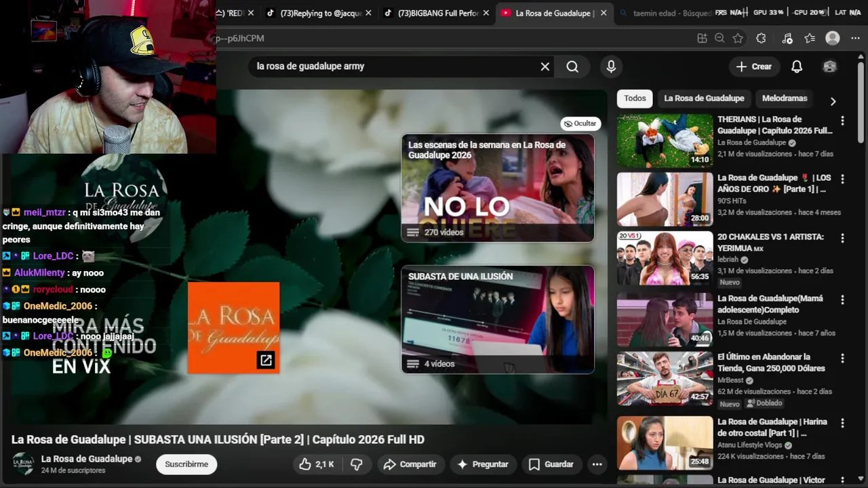Click the split screen apps icon in address bar
Screen dimensions: 868x488
(702, 39)
